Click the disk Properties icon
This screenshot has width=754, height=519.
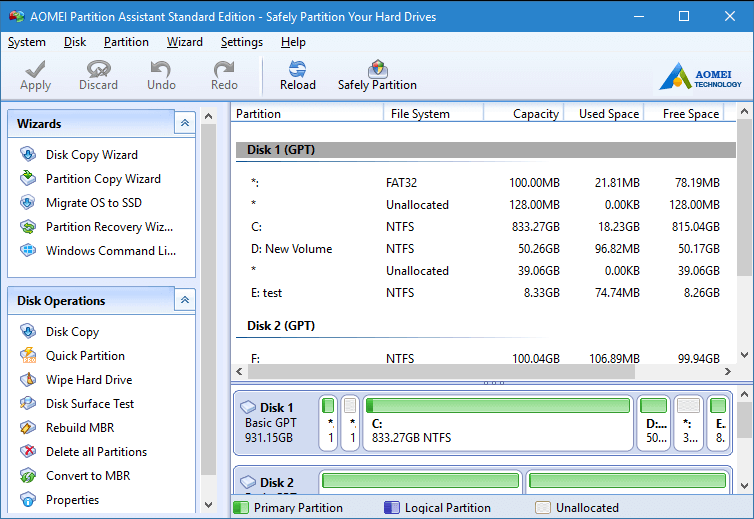[28, 500]
